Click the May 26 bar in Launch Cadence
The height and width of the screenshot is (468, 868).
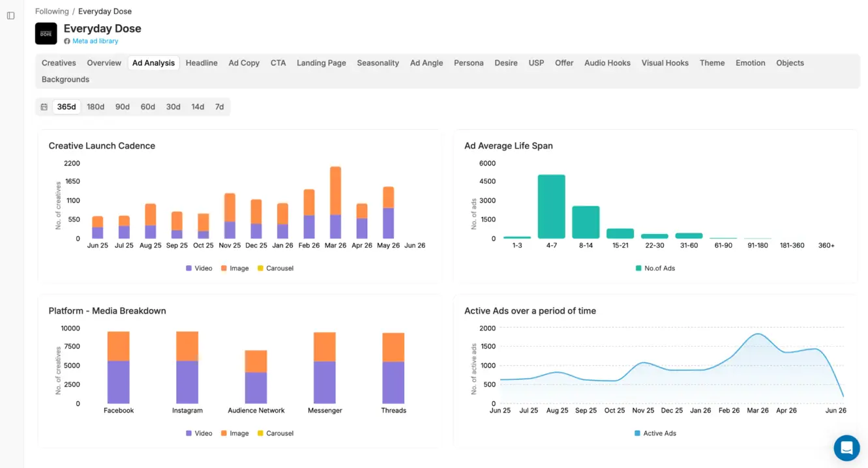click(389, 212)
